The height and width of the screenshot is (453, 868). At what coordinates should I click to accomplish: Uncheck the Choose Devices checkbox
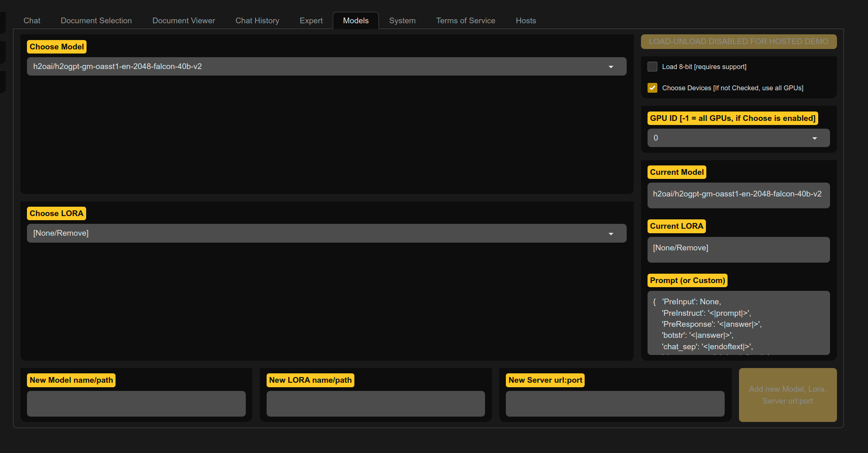point(652,88)
